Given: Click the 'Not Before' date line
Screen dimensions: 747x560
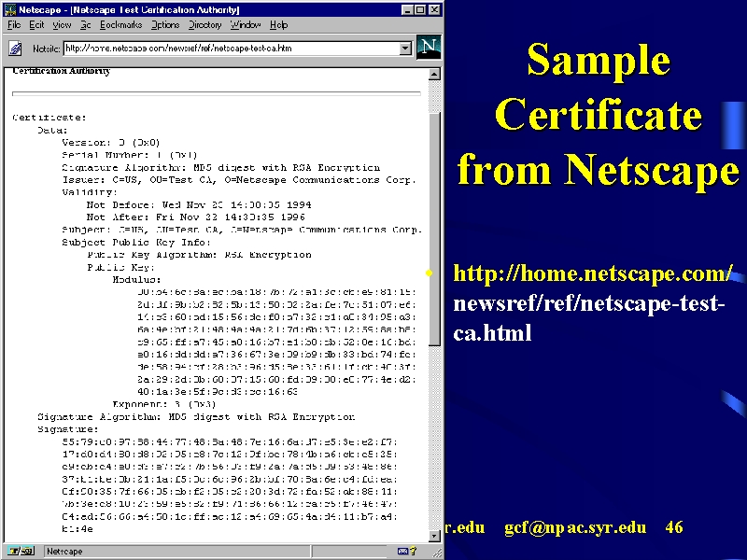Looking at the screenshot, I should pyautogui.click(x=199, y=204).
